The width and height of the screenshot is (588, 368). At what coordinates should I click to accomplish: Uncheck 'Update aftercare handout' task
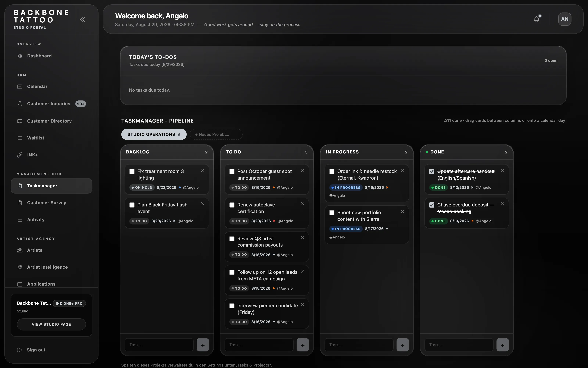tap(432, 172)
